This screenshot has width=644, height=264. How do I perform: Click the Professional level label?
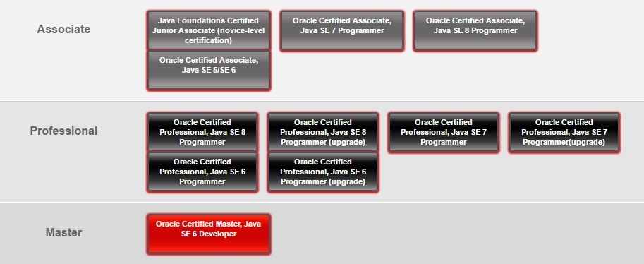pyautogui.click(x=63, y=131)
